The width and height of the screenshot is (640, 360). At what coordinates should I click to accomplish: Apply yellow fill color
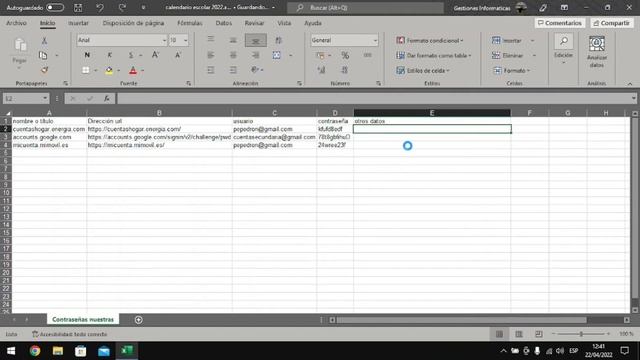pyautogui.click(x=109, y=70)
